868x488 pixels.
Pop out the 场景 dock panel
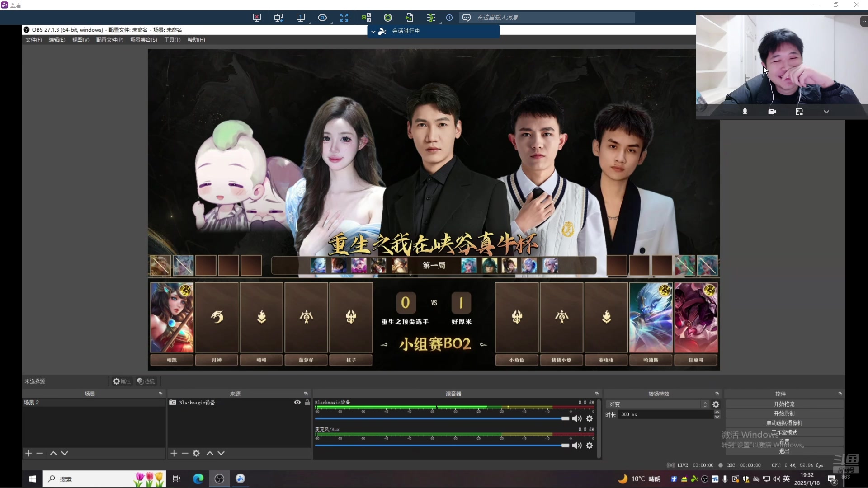tap(160, 394)
